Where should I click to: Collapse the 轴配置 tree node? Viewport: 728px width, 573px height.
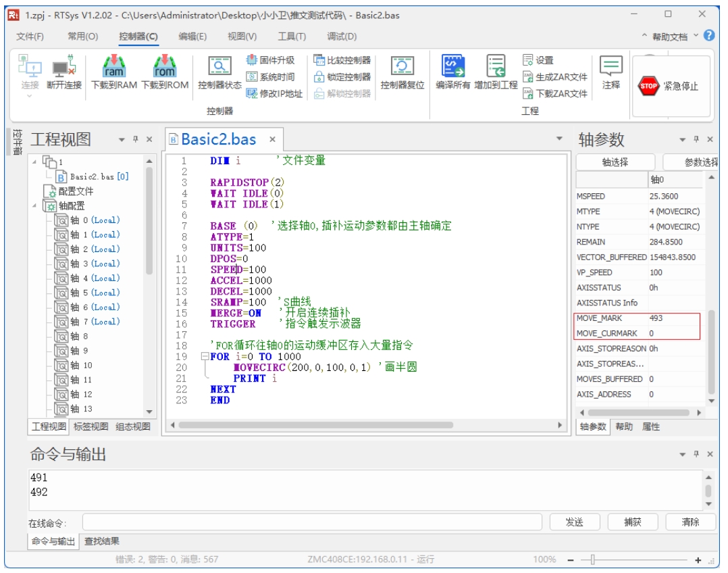coord(34,205)
